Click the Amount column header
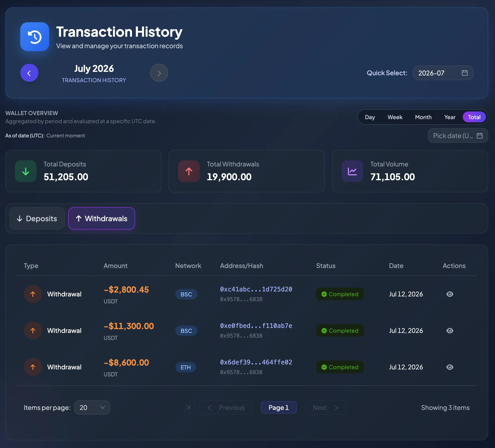This screenshot has width=495, height=448. click(115, 266)
